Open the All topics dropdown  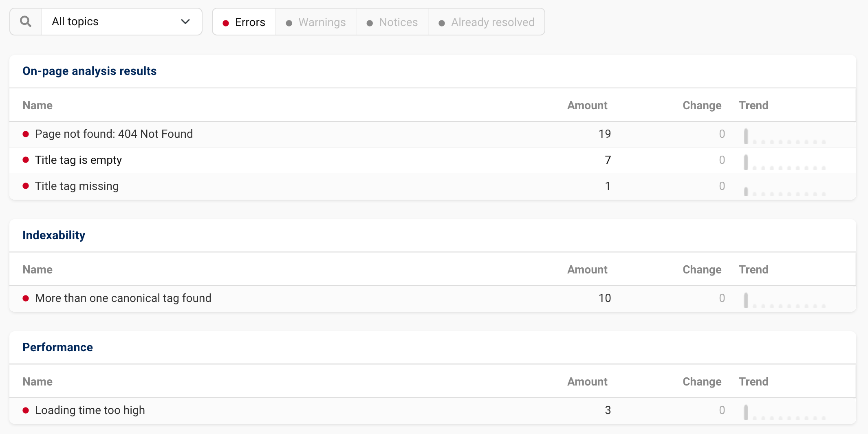(x=122, y=22)
